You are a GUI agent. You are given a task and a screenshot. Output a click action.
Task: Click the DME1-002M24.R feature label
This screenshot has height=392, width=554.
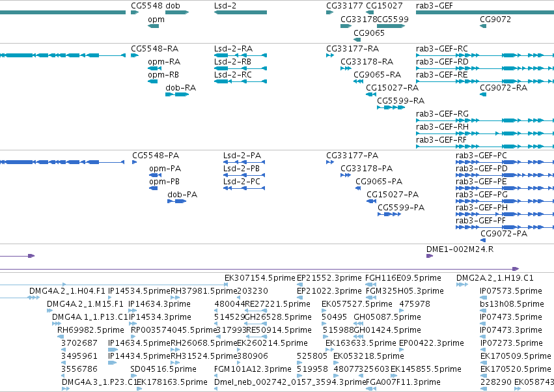[460, 249]
